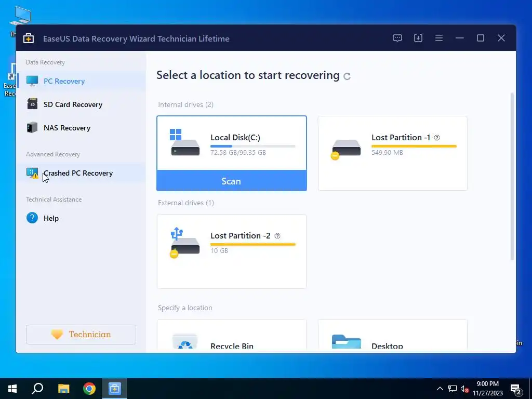Screen dimensions: 532x399
Task: Open the feedback chat icon in title bar
Action: click(x=397, y=38)
